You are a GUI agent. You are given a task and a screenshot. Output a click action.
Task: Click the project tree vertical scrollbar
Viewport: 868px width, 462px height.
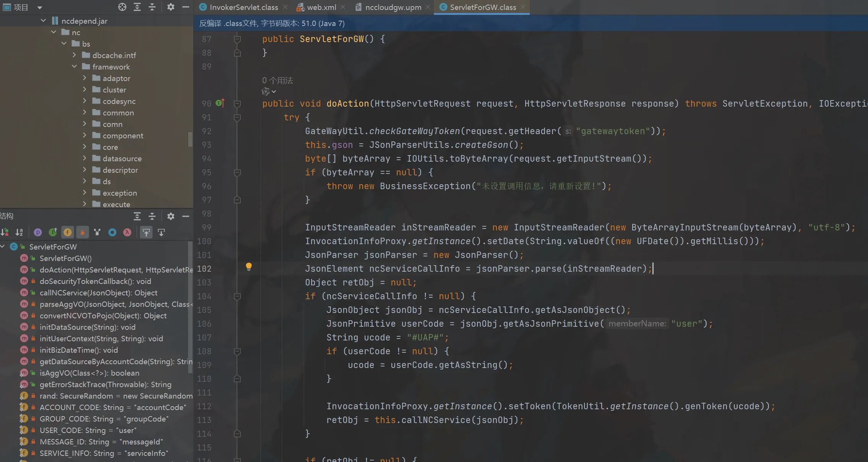(190, 139)
